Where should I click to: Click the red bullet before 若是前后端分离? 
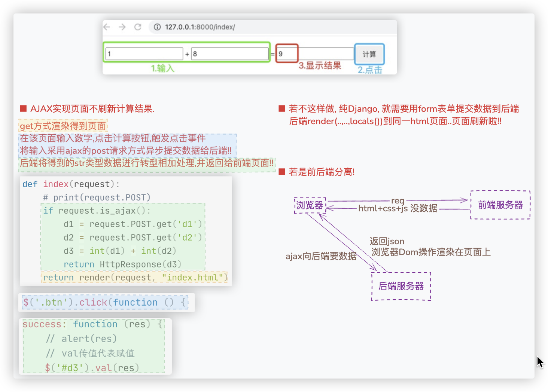[282, 172]
